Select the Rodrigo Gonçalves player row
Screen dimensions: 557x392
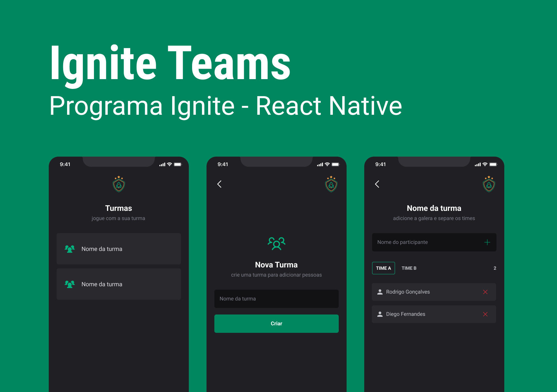pyautogui.click(x=434, y=292)
